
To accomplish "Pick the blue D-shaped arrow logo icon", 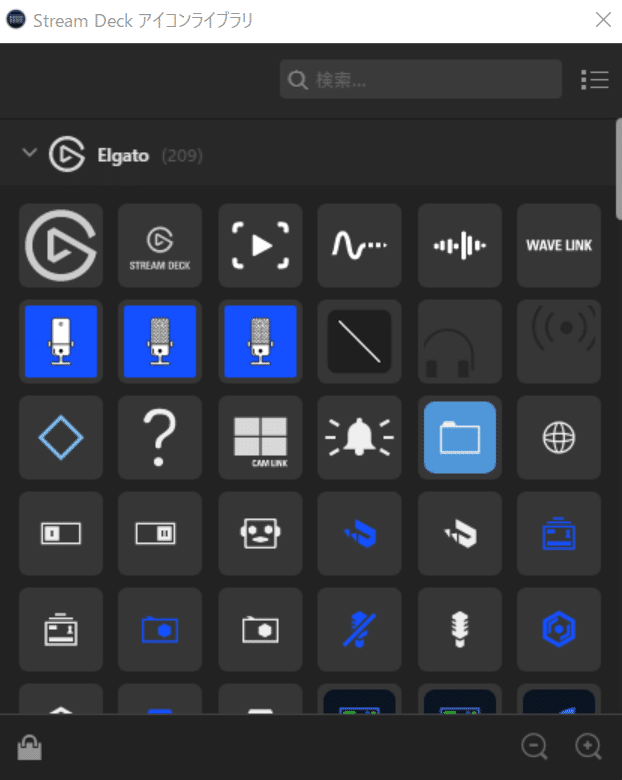I will (x=359, y=533).
